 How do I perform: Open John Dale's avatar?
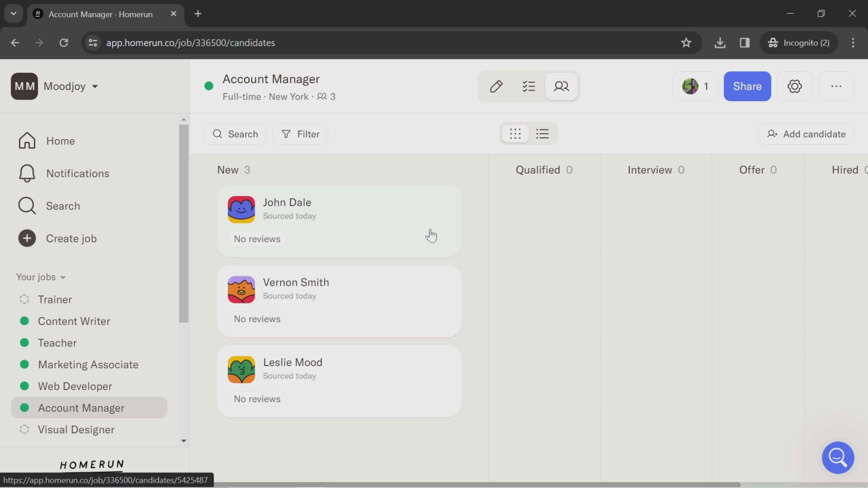[x=241, y=209]
